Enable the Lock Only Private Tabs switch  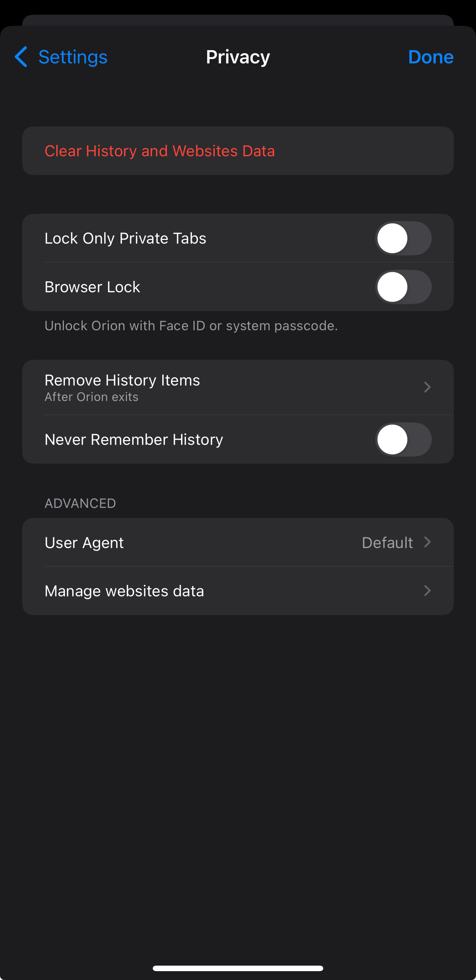403,238
